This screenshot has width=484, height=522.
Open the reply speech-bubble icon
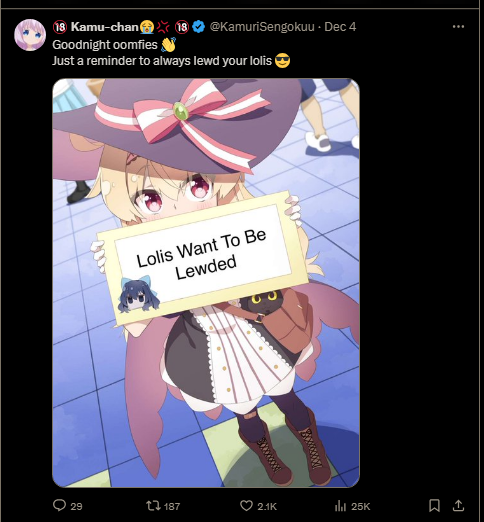[60, 505]
